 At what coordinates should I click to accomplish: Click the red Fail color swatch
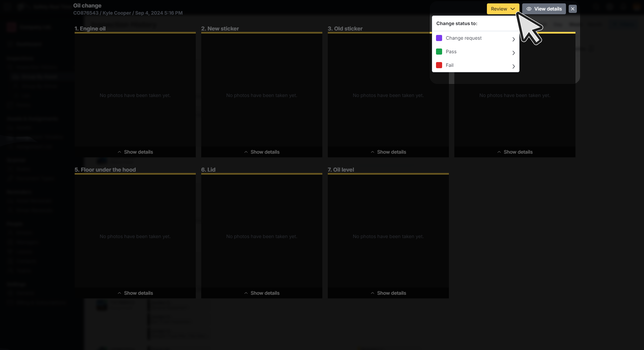439,65
